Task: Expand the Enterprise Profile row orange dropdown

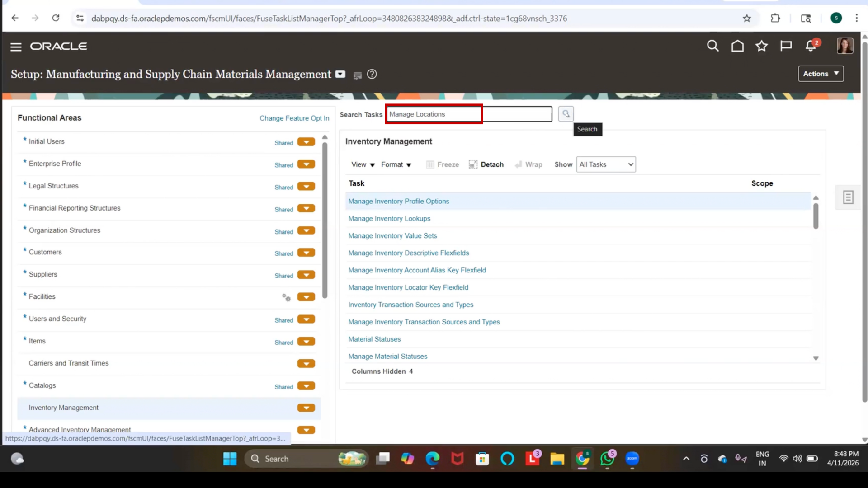Action: (x=306, y=164)
